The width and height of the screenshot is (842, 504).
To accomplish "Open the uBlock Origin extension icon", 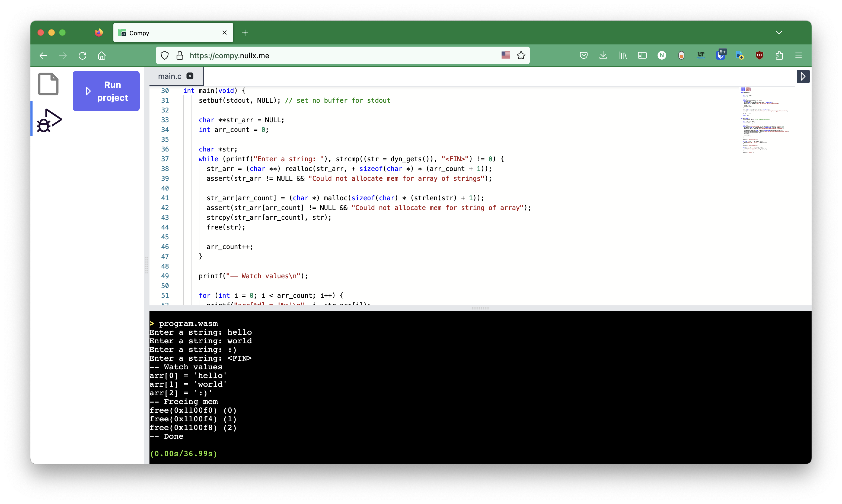I will click(759, 55).
